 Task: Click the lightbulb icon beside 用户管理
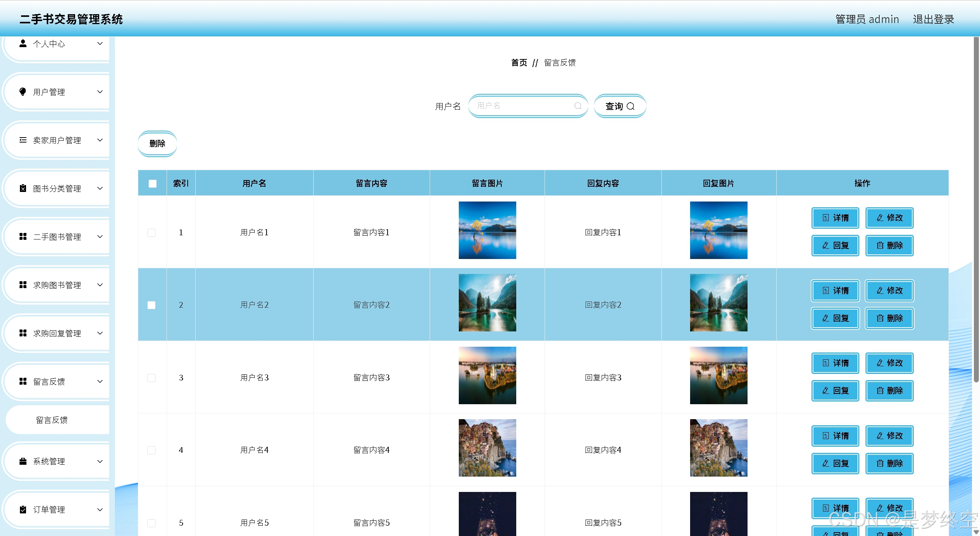click(x=23, y=92)
